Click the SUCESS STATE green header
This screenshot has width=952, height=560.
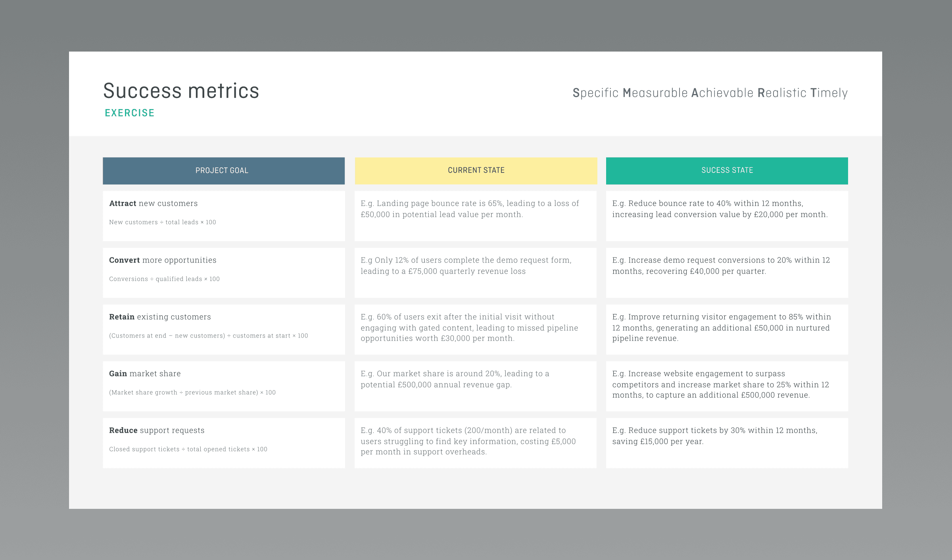click(x=727, y=171)
